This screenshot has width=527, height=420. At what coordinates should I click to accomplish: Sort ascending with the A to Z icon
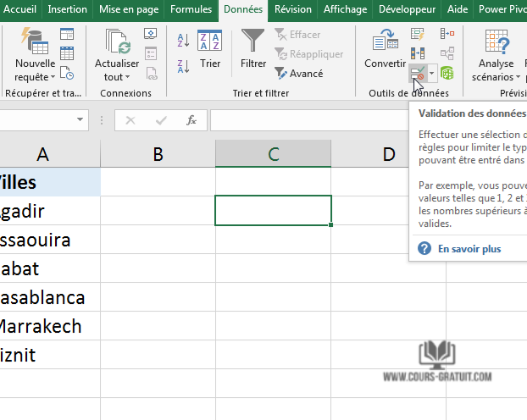pos(183,38)
